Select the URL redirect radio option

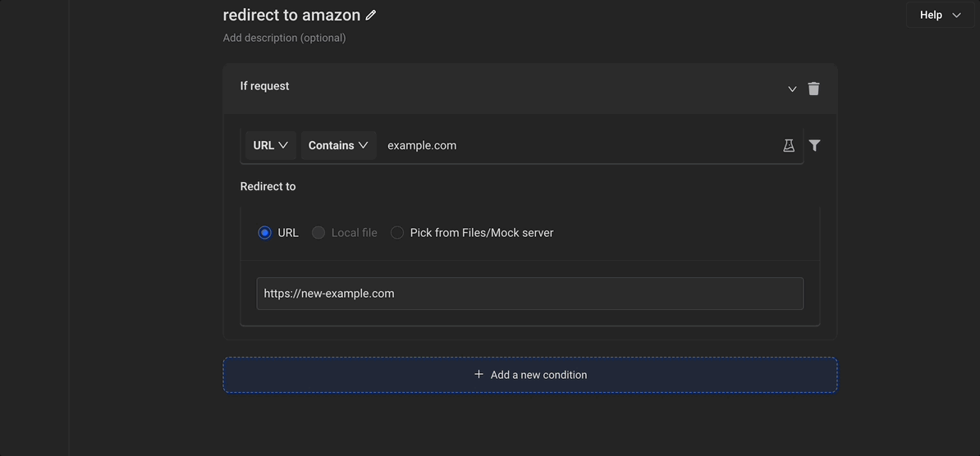click(264, 233)
